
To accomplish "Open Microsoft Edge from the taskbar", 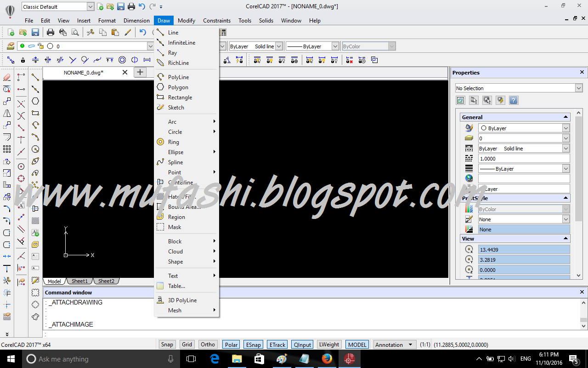I will pyautogui.click(x=215, y=359).
